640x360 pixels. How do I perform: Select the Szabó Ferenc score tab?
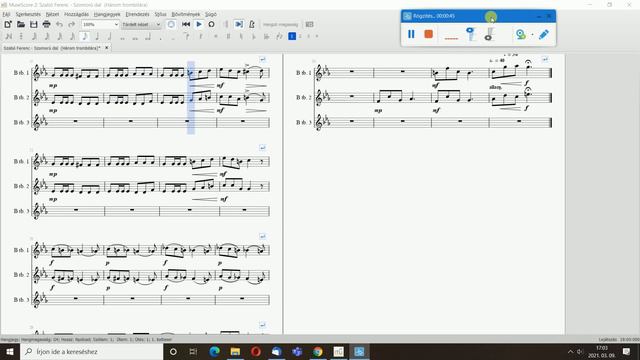52,48
